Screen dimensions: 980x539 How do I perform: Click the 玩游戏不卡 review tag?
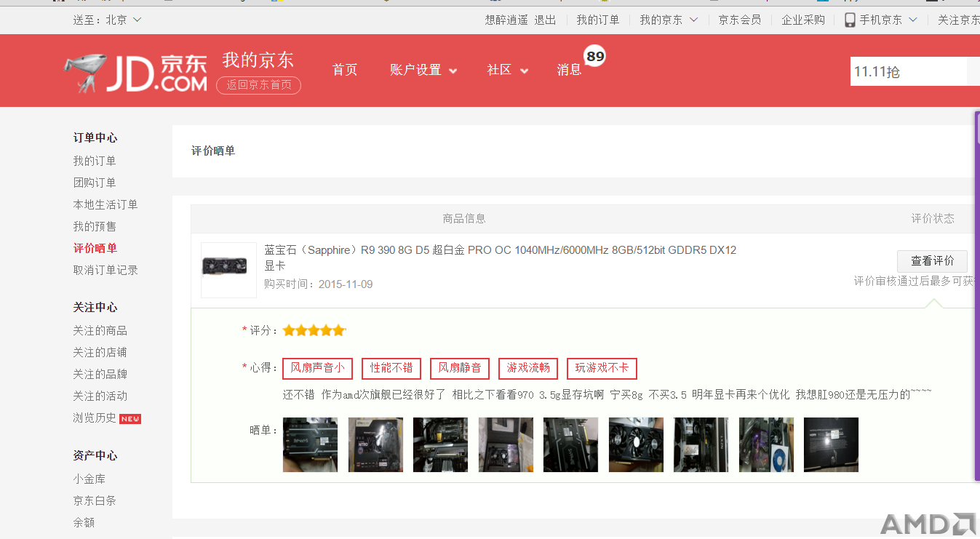(602, 368)
